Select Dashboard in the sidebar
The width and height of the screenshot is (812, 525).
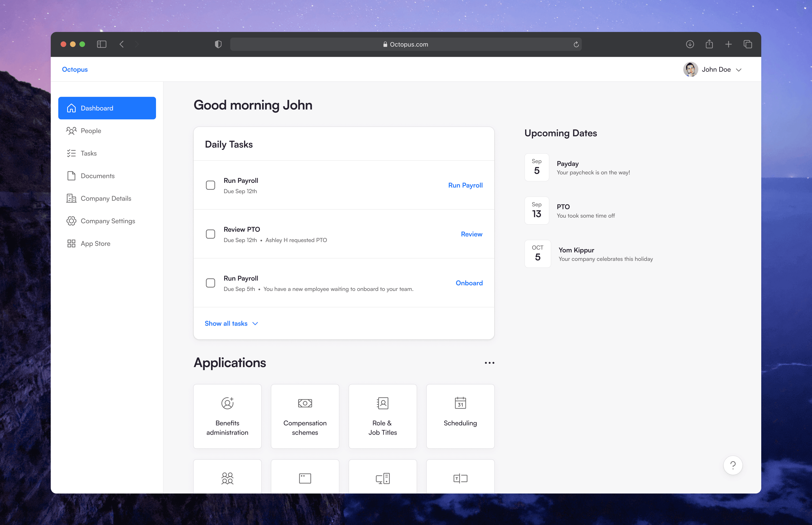pos(107,108)
